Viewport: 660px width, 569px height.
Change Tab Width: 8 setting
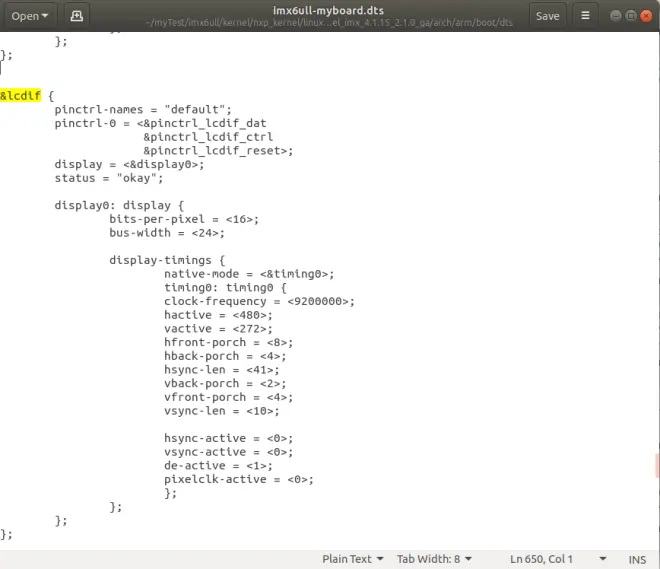click(434, 559)
